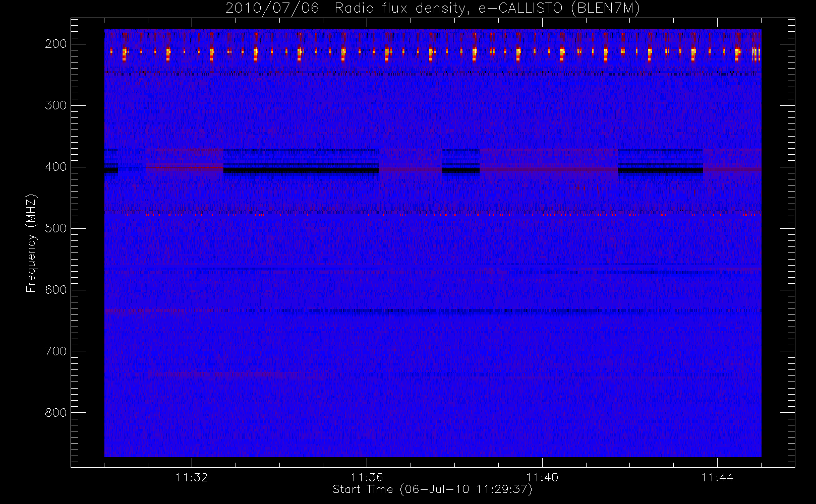Click the "Frequency (MHZ)" axis label
Viewport: 816px width, 504px height.
point(31,243)
